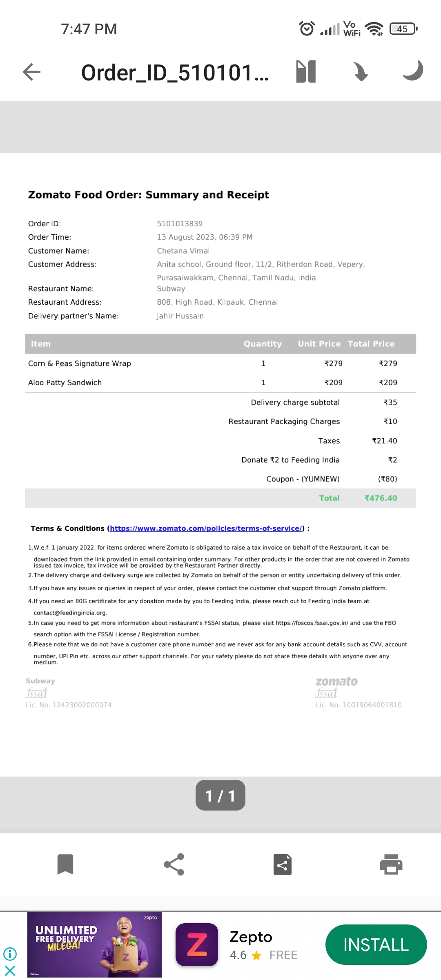Screen dimensions: 441x980
Task: Open the page thumbnails icon in top bar
Action: [x=305, y=71]
